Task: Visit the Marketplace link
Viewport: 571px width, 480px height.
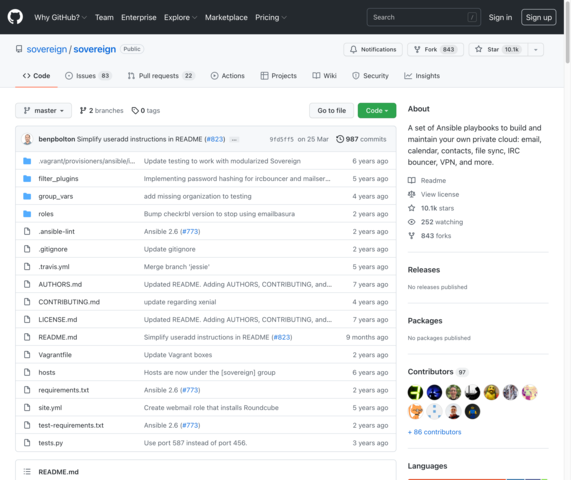Action: 226,17
